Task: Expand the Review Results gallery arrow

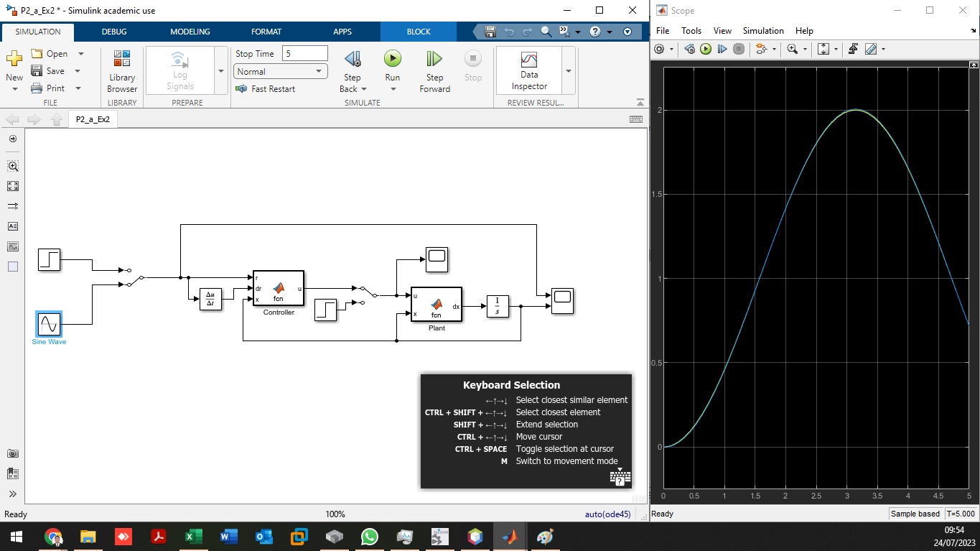Action: pos(569,71)
